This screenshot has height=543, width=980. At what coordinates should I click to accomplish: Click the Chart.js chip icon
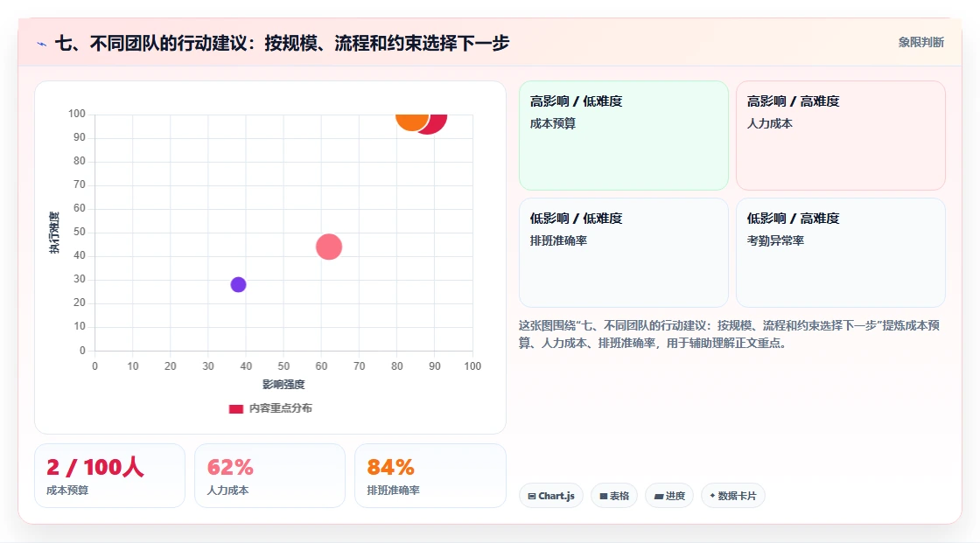point(532,496)
